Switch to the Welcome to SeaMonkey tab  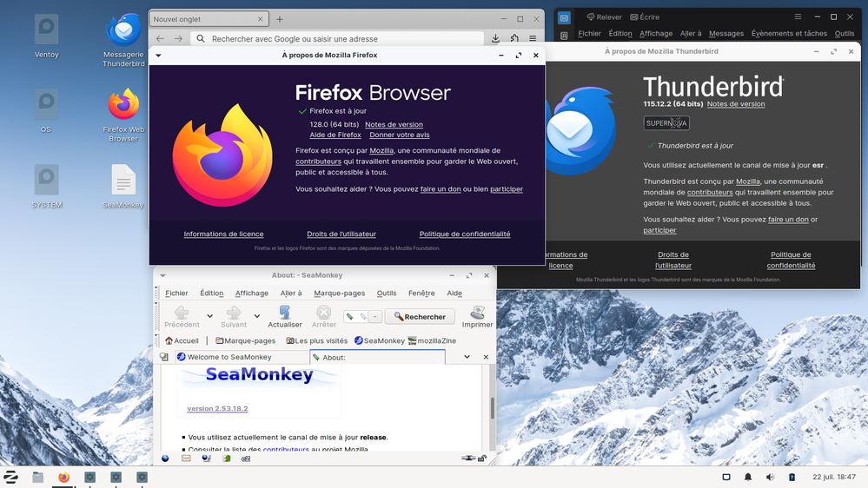pos(230,357)
